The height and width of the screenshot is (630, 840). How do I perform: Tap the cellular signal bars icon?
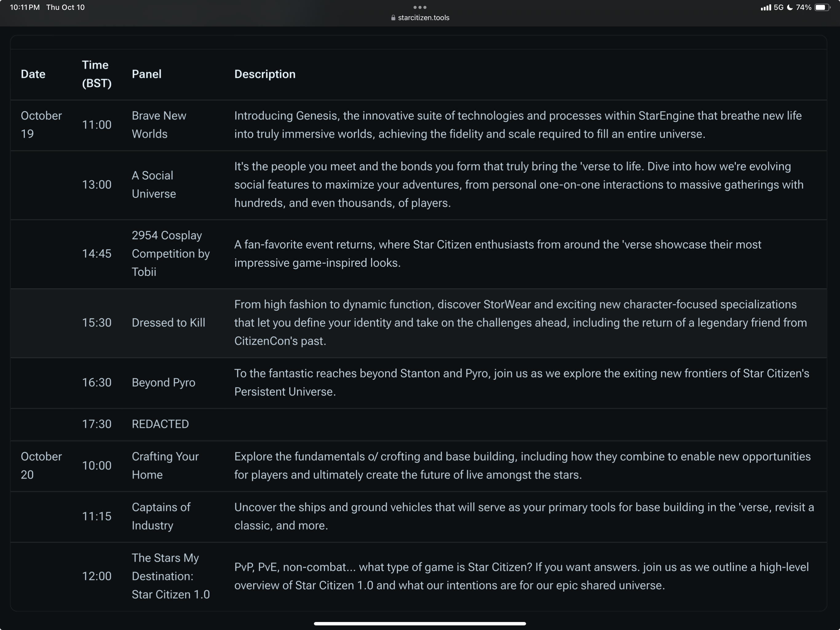pyautogui.click(x=766, y=8)
